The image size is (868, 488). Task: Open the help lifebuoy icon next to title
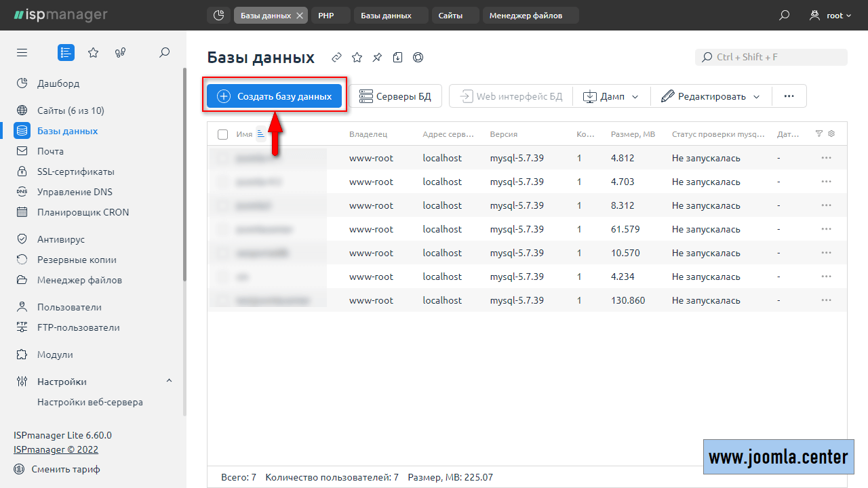[x=418, y=58]
